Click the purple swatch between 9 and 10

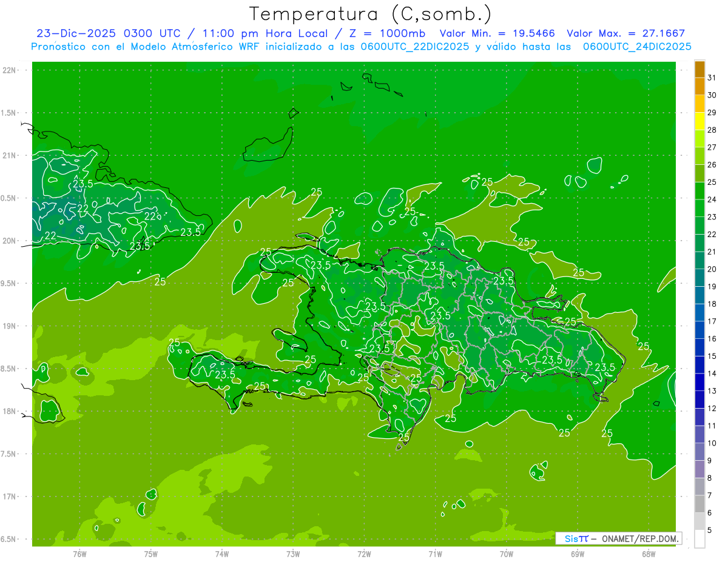pyautogui.click(x=699, y=452)
